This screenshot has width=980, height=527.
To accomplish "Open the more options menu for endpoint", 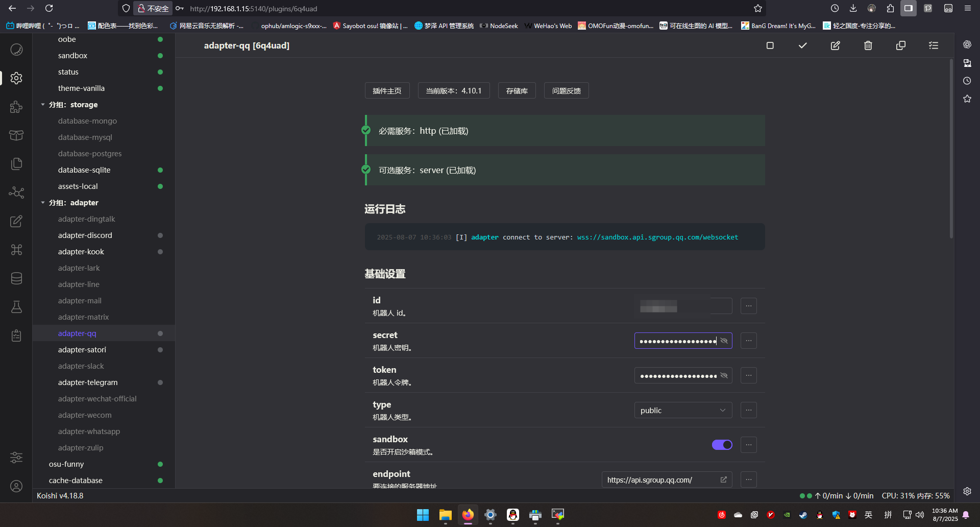I will coord(749,480).
